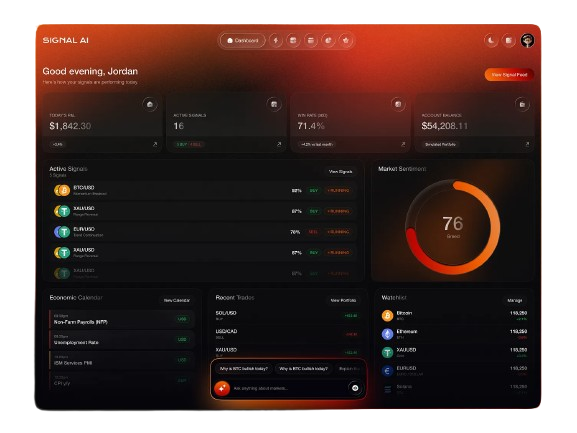Open the lightning bolt signals nav icon

click(276, 40)
